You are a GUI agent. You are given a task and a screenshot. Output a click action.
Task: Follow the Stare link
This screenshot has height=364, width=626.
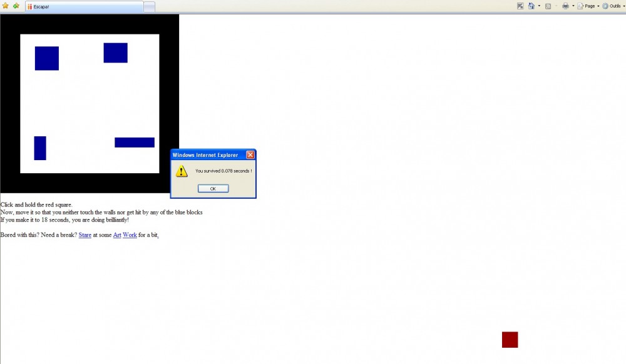(85, 235)
